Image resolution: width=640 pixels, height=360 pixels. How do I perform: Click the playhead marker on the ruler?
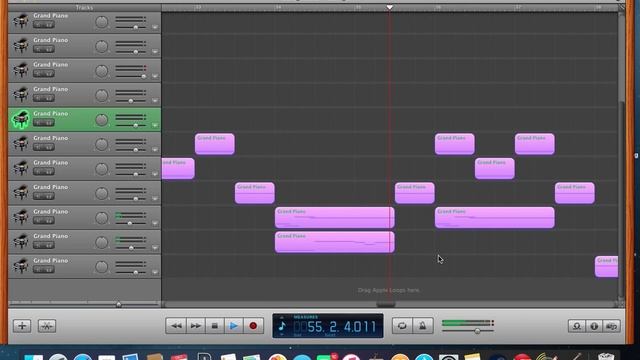pos(390,7)
